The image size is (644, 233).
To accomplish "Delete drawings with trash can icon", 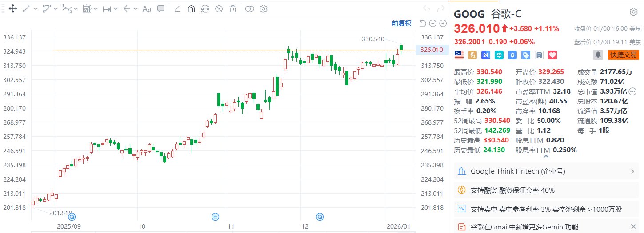I will tap(232, 8).
